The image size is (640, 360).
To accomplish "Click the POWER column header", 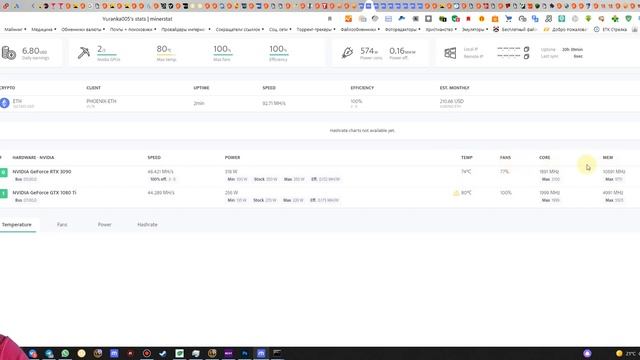I will coord(232,157).
